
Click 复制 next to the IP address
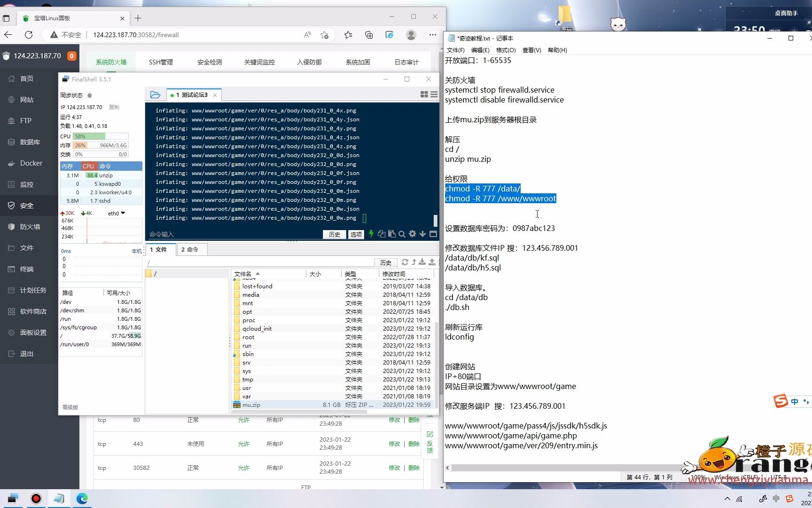tap(114, 107)
